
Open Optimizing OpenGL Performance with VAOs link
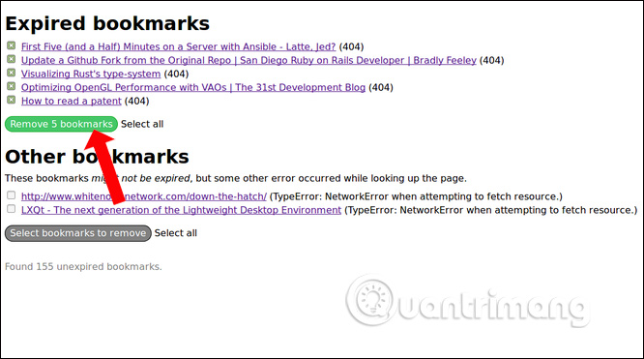click(x=193, y=88)
